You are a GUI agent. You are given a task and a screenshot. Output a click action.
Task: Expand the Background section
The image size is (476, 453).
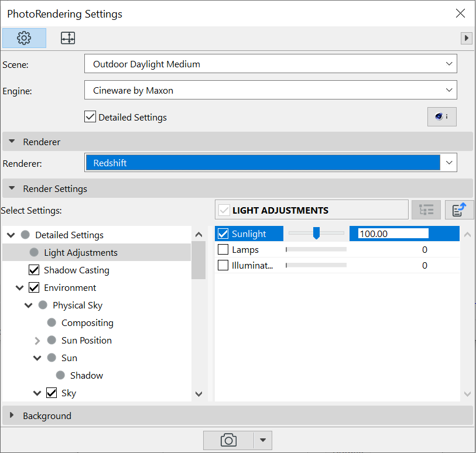(12, 416)
